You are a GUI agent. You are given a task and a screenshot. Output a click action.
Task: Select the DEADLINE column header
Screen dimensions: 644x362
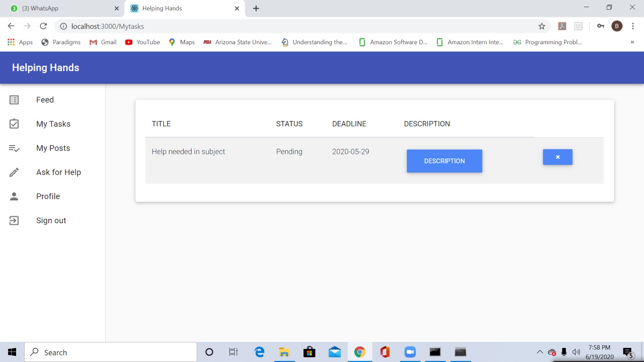[349, 124]
